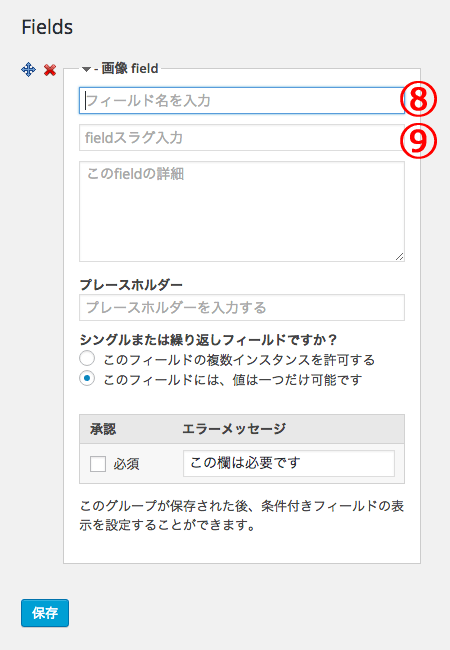The image size is (450, 650).
Task: Delete the 画像 field with the red X
Action: pyautogui.click(x=50, y=70)
